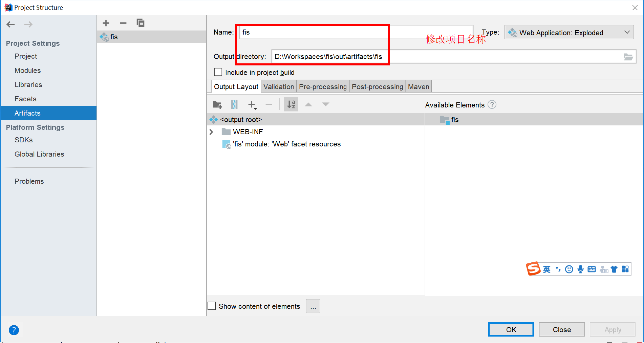Create a directory in output layout
The image size is (644, 343).
coord(217,105)
